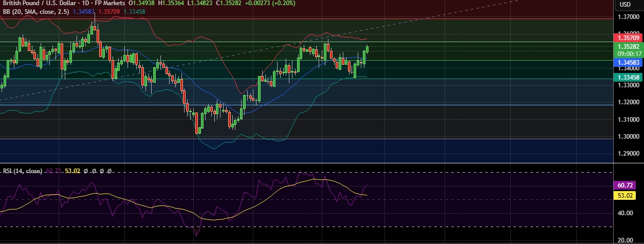The height and width of the screenshot is (244, 644).
Task: Click the 09:00:17 bar countdown label
Action: [x=629, y=53]
